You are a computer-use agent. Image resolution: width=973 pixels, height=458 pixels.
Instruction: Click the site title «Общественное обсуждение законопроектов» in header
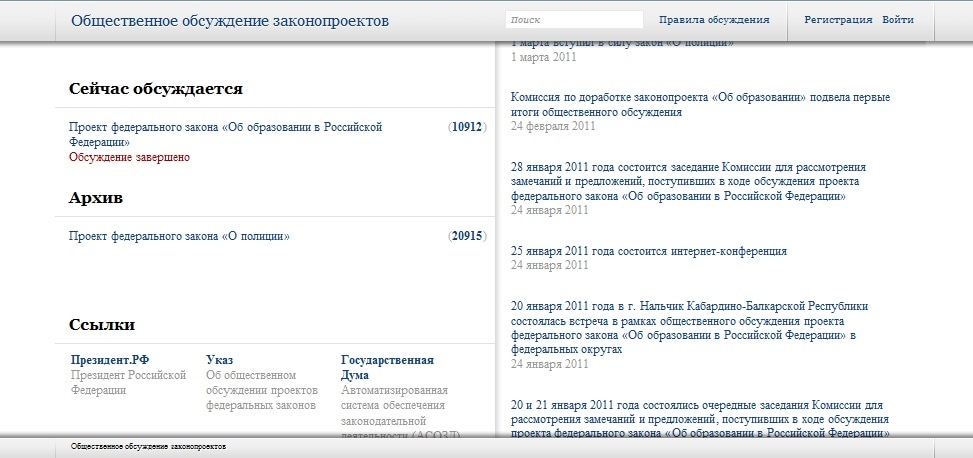click(x=230, y=21)
